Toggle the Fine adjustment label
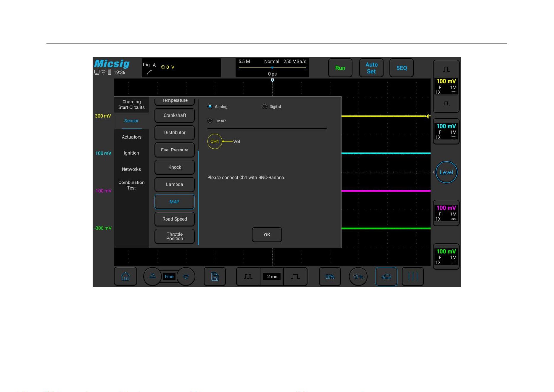The height and width of the screenshot is (392, 554). 169,277
